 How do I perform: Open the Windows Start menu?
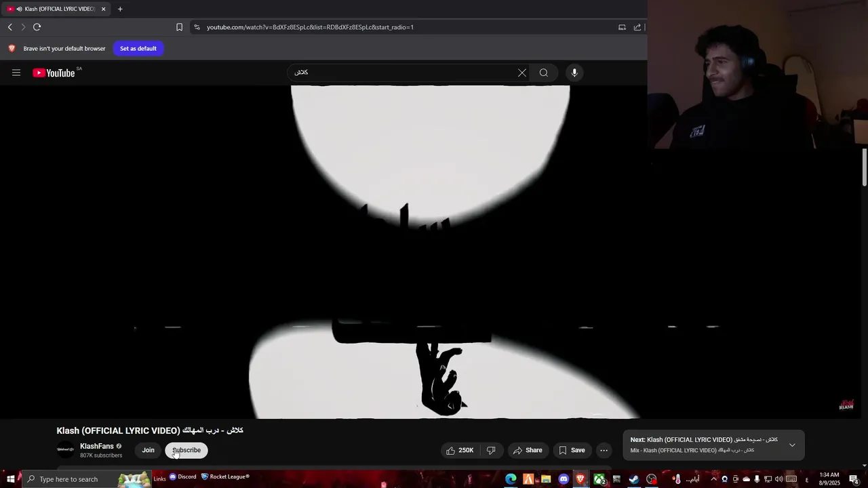[10, 479]
